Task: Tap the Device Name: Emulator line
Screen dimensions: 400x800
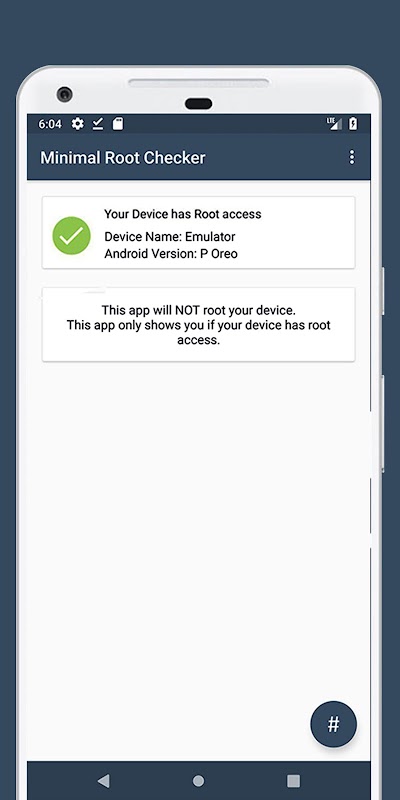Action: pyautogui.click(x=170, y=237)
